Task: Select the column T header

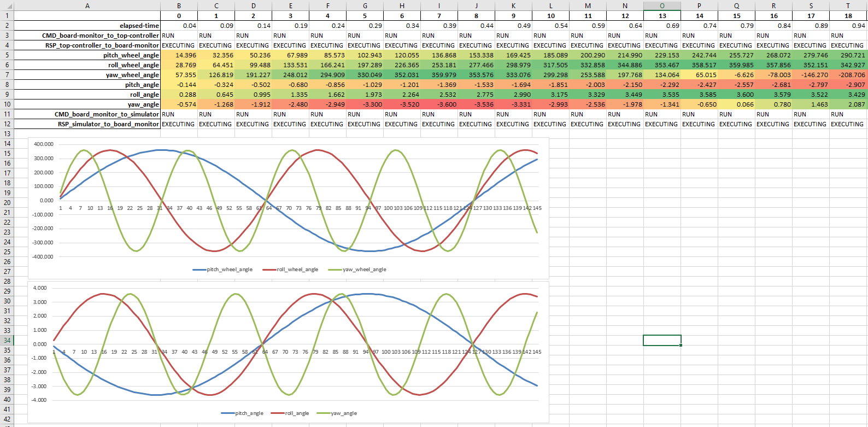Action: [848, 5]
